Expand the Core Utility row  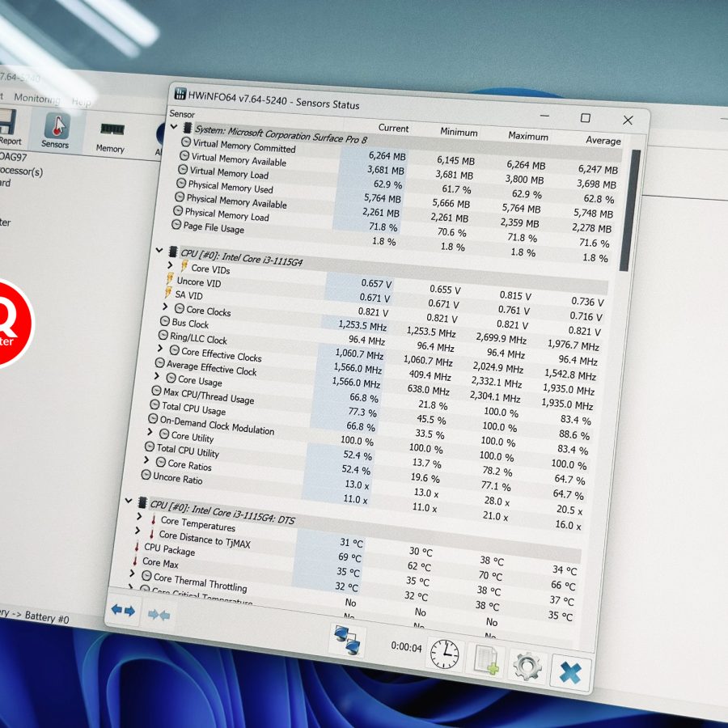(150, 432)
